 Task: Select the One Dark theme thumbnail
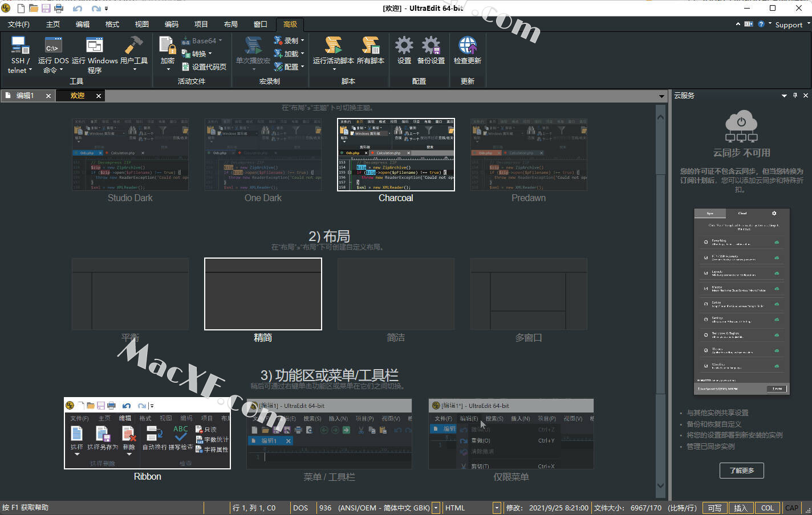263,154
